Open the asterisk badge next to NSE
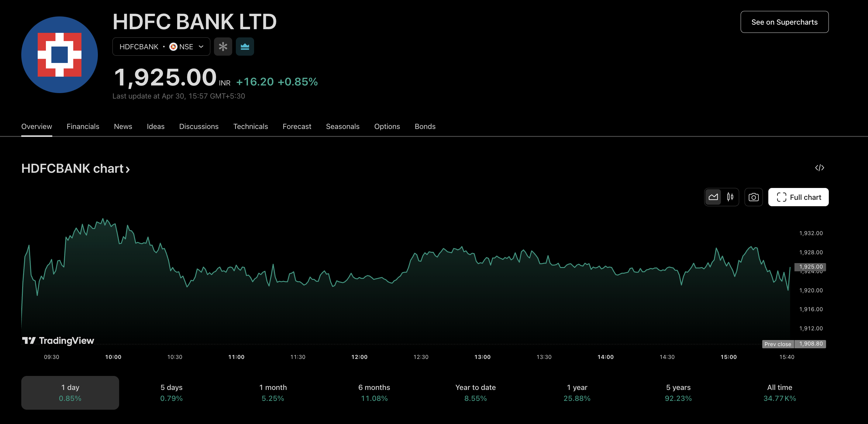This screenshot has height=424, width=868. (x=223, y=47)
